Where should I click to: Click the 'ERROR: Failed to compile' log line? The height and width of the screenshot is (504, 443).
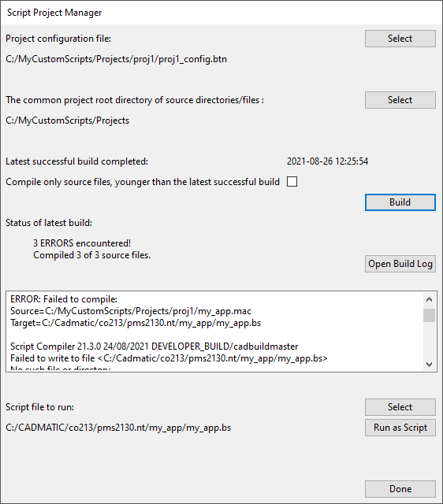coord(64,299)
